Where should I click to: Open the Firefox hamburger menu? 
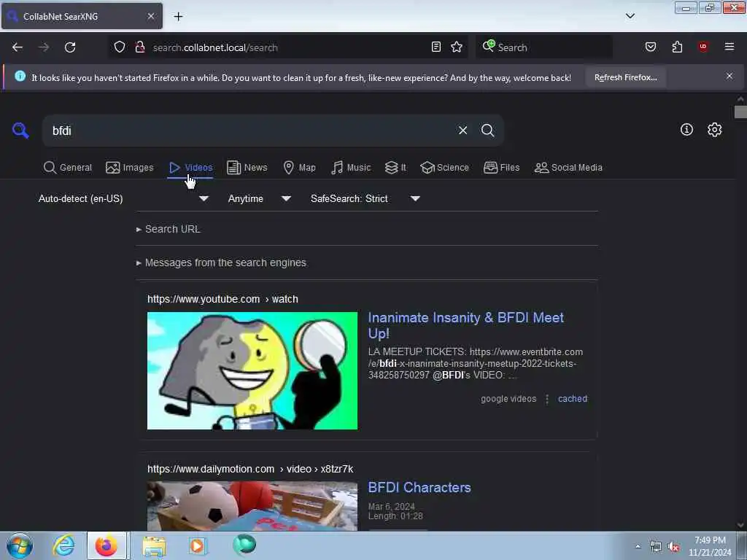coord(729,47)
